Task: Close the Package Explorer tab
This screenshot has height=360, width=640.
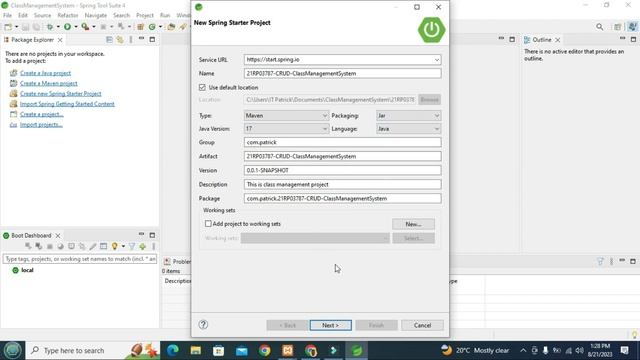Action: (60, 40)
